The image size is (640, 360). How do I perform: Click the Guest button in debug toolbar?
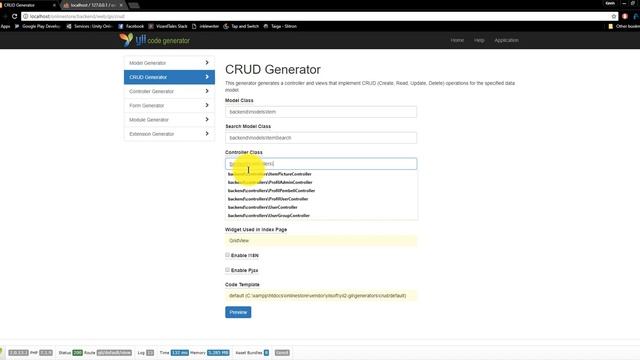tap(282, 353)
